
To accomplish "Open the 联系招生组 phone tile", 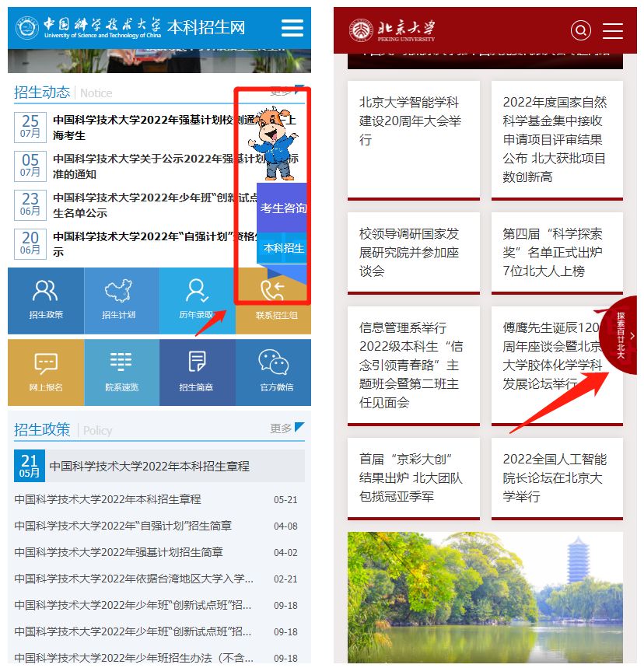I will [273, 301].
